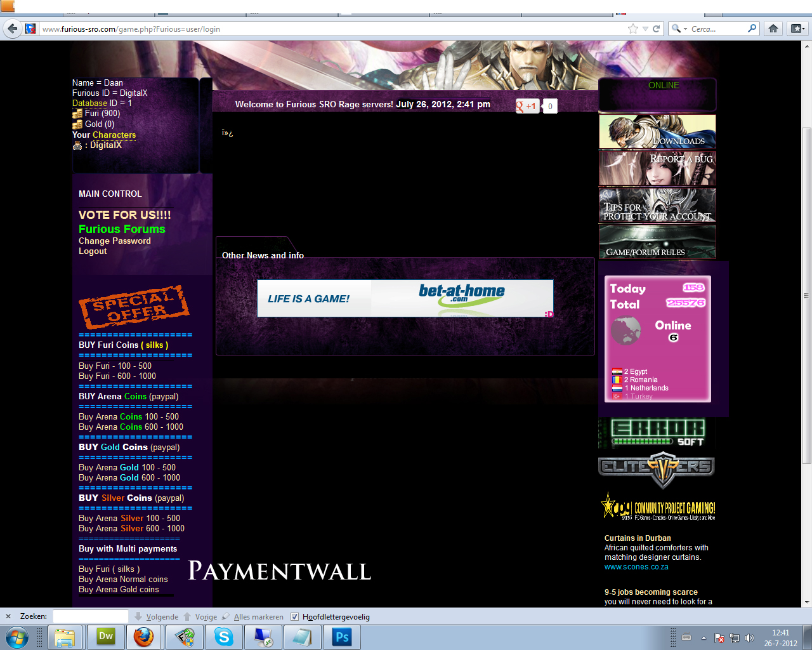Go to browser Home page icon
Image resolution: width=812 pixels, height=650 pixels.
(x=773, y=29)
